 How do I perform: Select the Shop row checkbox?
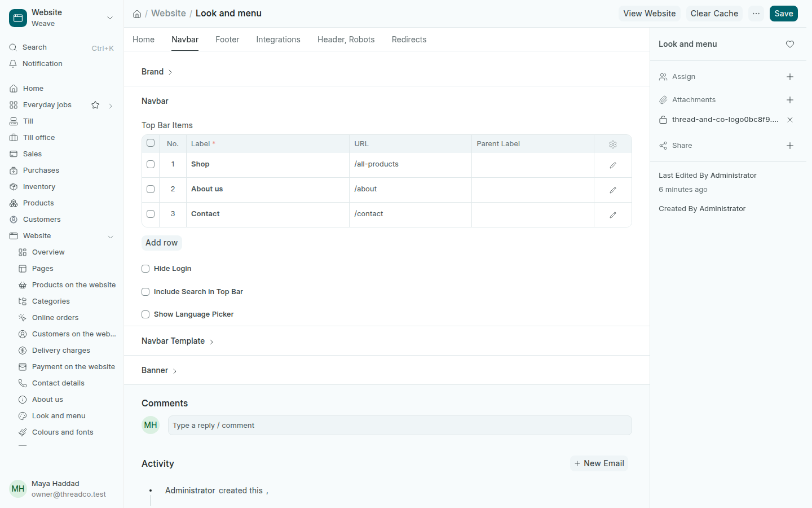[x=151, y=164]
